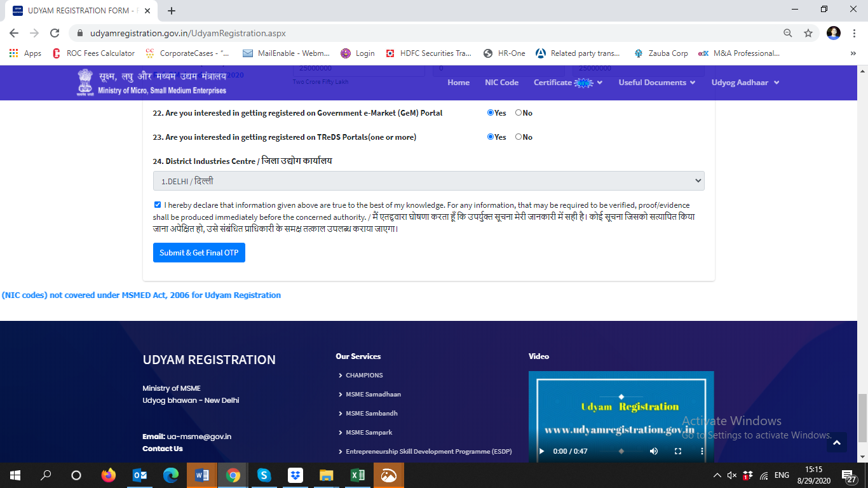Open Excel from the taskbar
This screenshot has height=488, width=868.
tap(358, 475)
